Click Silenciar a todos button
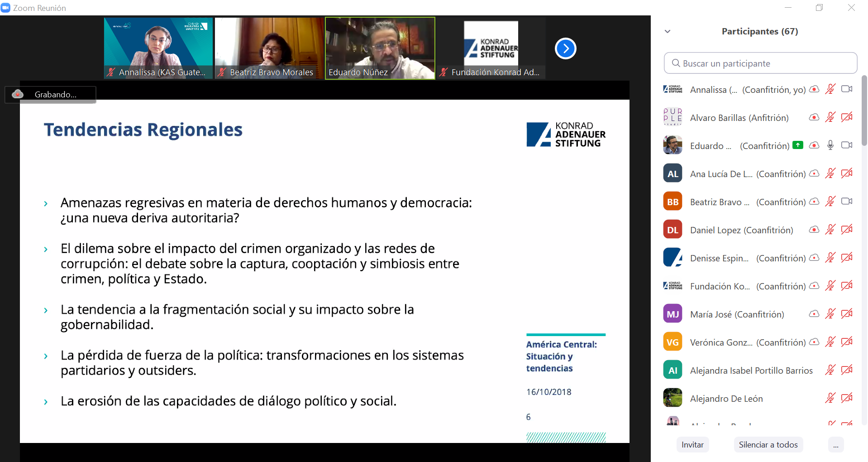The width and height of the screenshot is (868, 462). (x=768, y=445)
